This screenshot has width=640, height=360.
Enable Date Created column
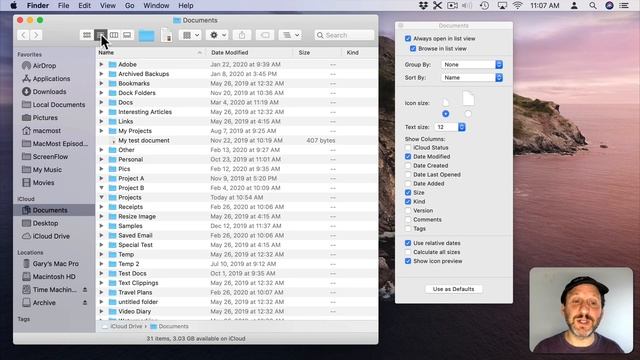click(x=408, y=165)
